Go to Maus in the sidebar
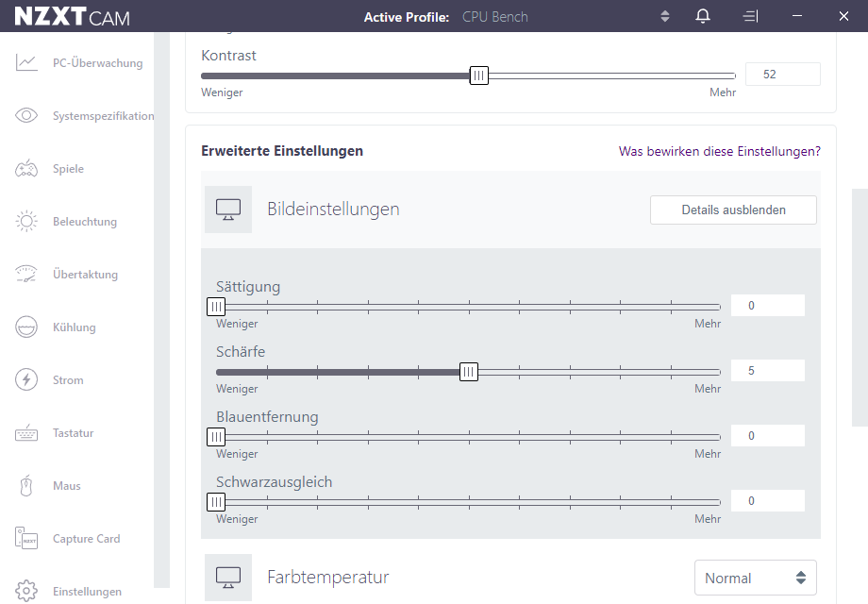The width and height of the screenshot is (868, 604). click(66, 485)
